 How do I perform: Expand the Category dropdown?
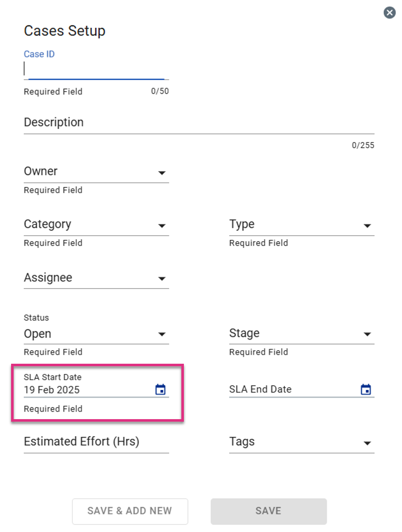pos(96,225)
